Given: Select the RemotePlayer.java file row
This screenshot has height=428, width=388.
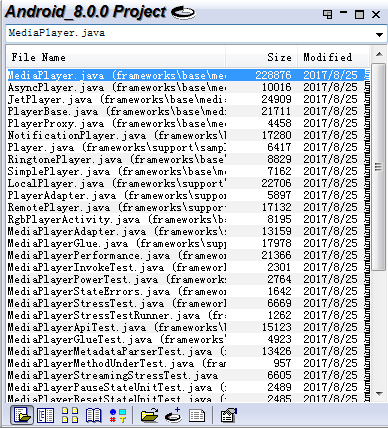Looking at the screenshot, I should click(x=188, y=207).
